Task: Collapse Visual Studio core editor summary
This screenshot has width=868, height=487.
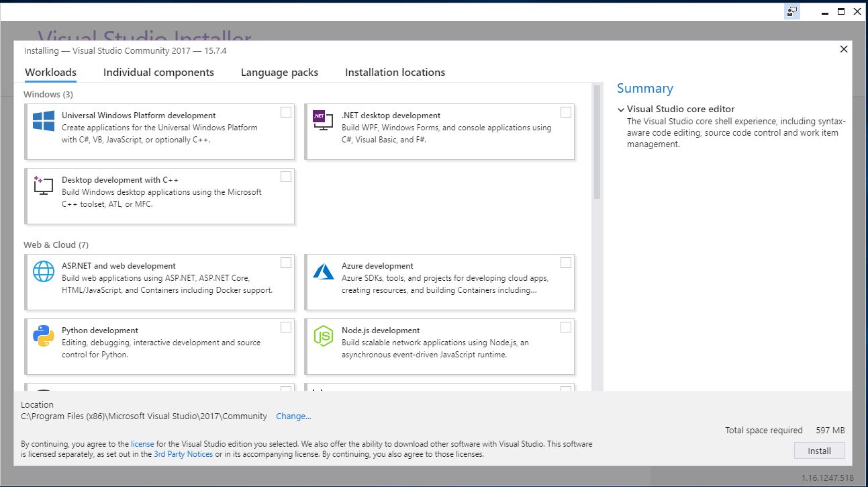Action: [x=621, y=109]
